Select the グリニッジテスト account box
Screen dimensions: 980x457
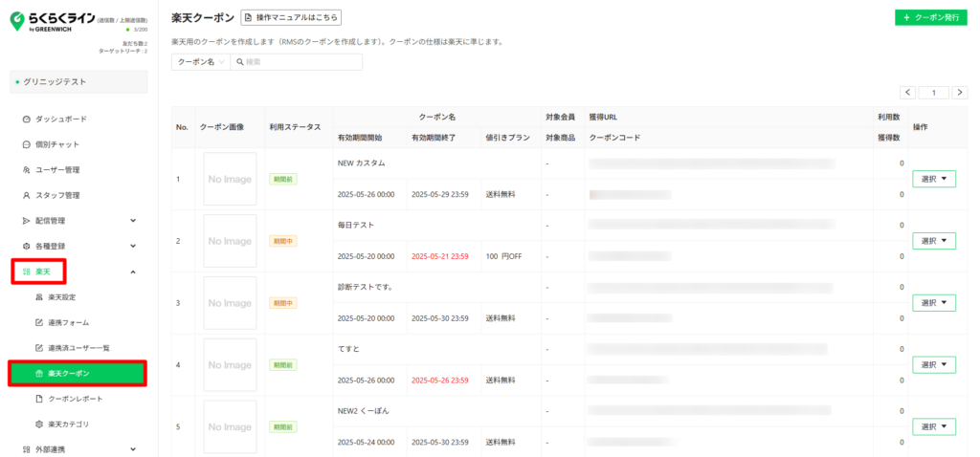(x=78, y=82)
